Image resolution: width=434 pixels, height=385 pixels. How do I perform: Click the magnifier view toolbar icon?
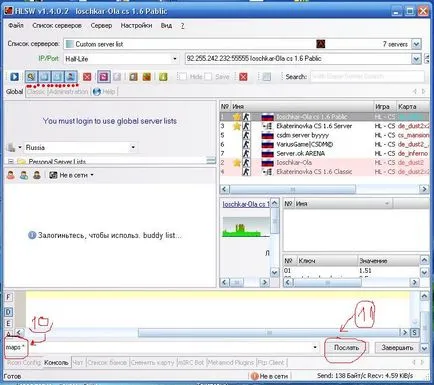pos(31,77)
